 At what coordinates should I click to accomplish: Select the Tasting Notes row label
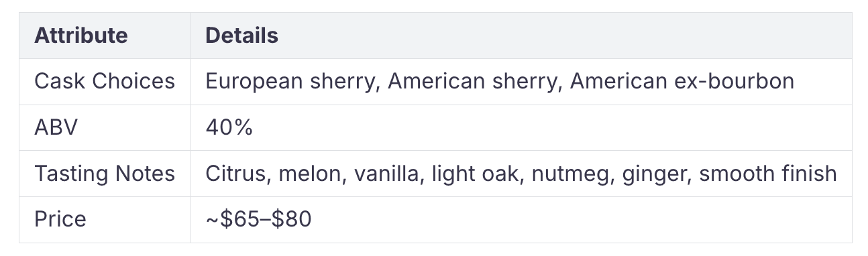coord(104,174)
